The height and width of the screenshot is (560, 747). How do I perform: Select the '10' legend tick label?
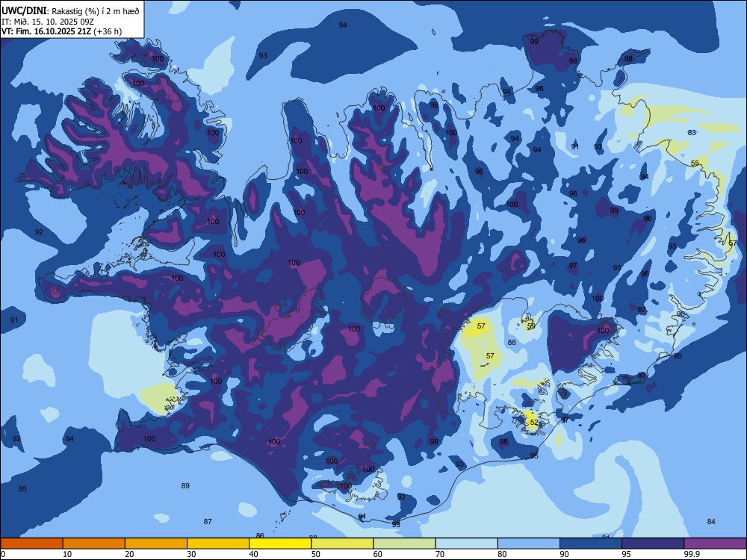(67, 554)
